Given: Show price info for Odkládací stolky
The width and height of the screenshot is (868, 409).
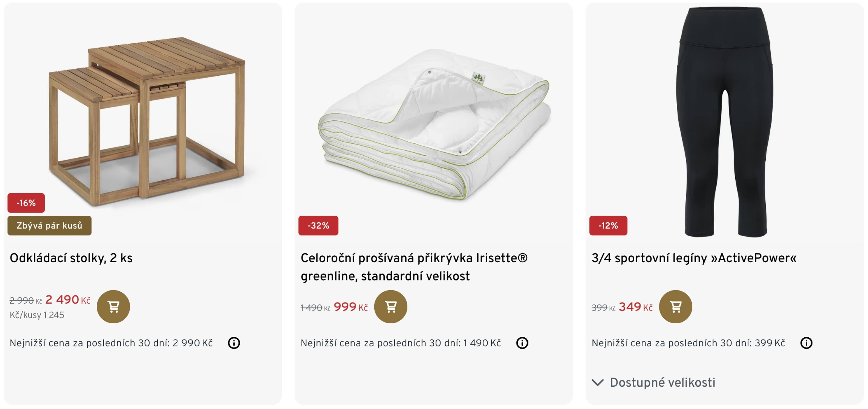Looking at the screenshot, I should pyautogui.click(x=234, y=343).
